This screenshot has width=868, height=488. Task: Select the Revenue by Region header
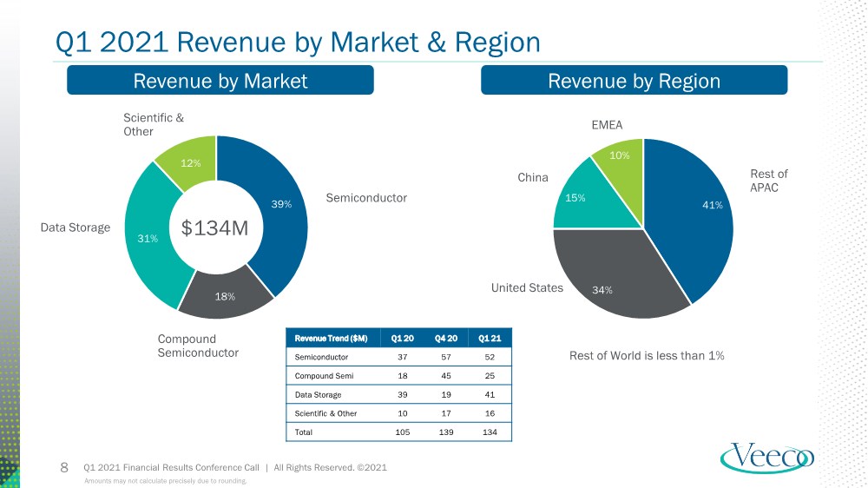pyautogui.click(x=634, y=80)
